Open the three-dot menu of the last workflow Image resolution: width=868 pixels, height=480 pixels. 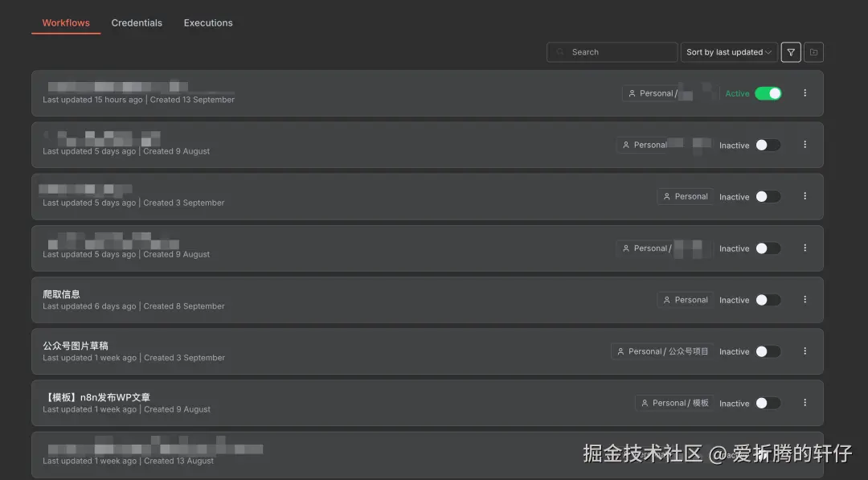click(805, 454)
